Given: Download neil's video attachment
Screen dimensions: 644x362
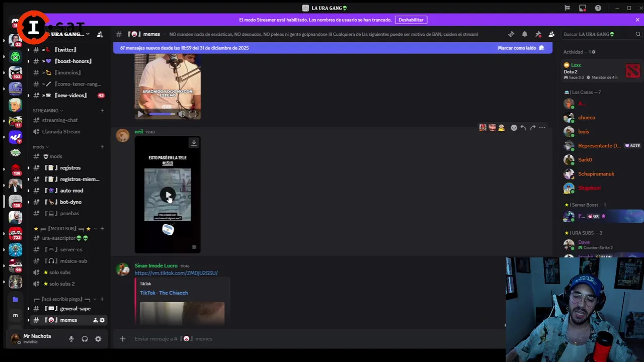Looking at the screenshot, I should [x=194, y=143].
